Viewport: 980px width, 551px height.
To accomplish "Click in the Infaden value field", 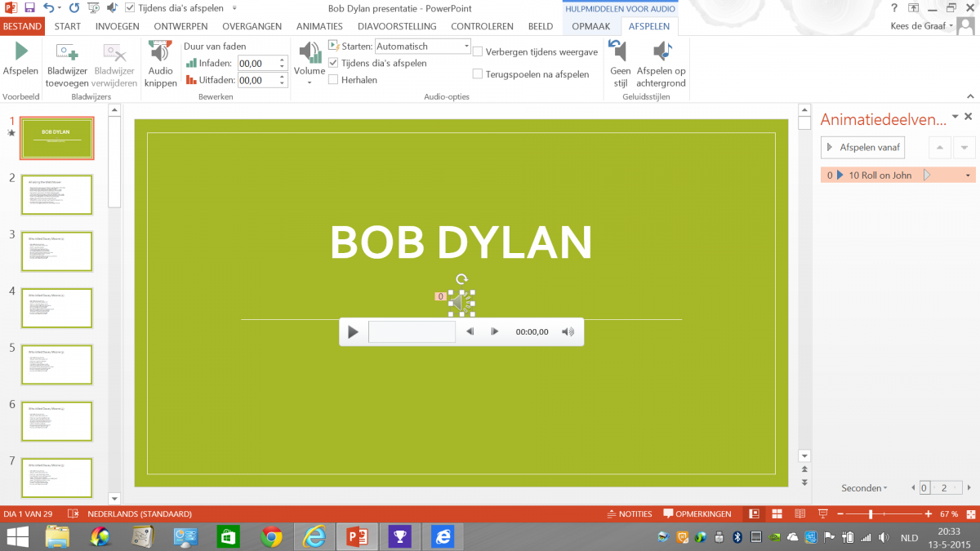I will point(257,63).
